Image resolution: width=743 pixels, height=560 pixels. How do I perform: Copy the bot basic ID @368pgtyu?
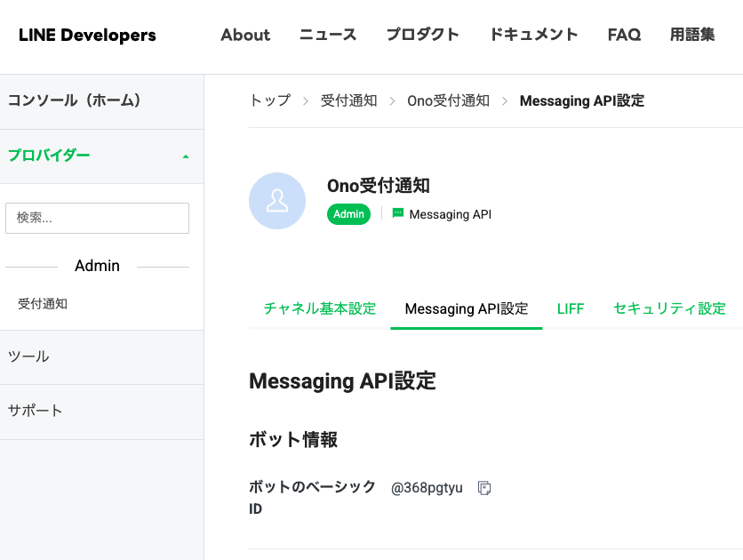pos(484,488)
